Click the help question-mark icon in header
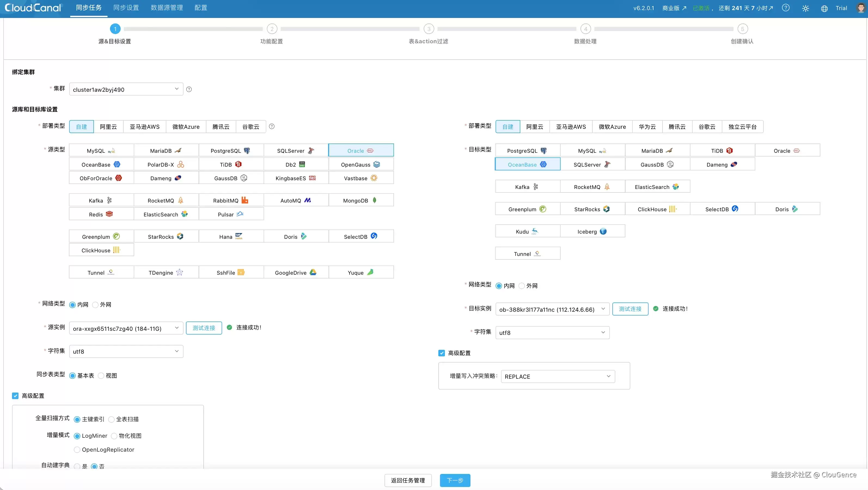This screenshot has height=490, width=868. pos(786,8)
